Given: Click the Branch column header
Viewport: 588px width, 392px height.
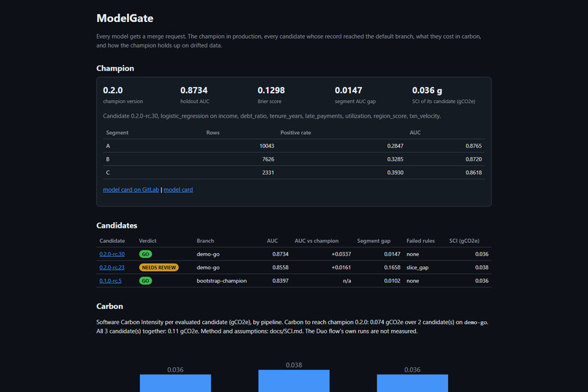Looking at the screenshot, I should tap(205, 241).
